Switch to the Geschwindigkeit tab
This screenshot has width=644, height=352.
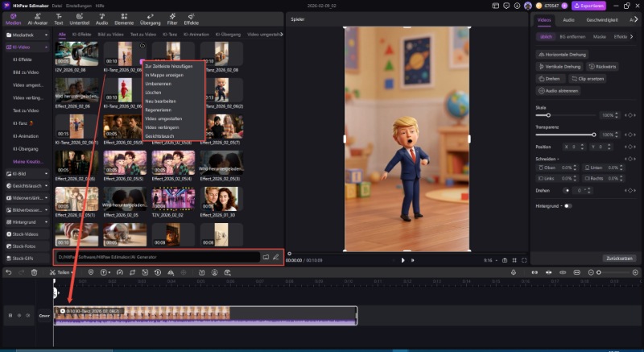pos(601,19)
